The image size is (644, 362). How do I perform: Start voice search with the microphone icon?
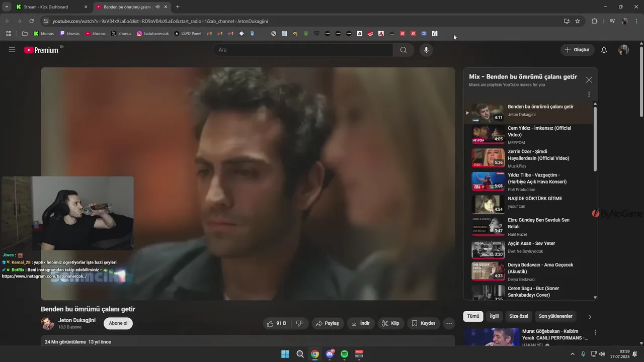click(426, 50)
